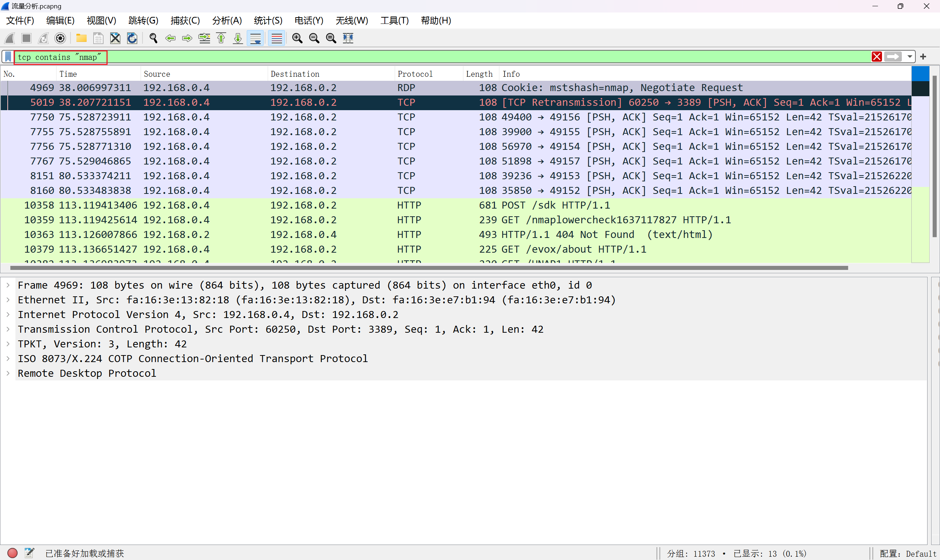Open the 编辑(E) menu

[x=60, y=20]
